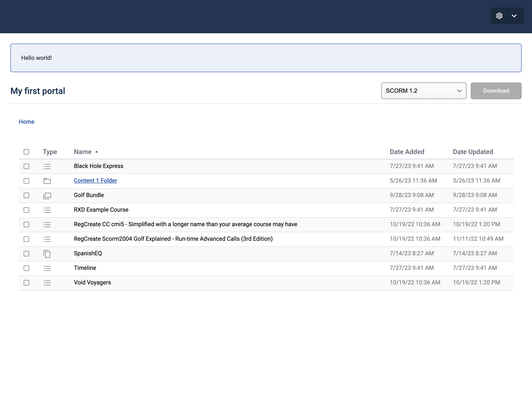Click the settings gear icon
Screen dimensions: 532x395
pyautogui.click(x=499, y=16)
